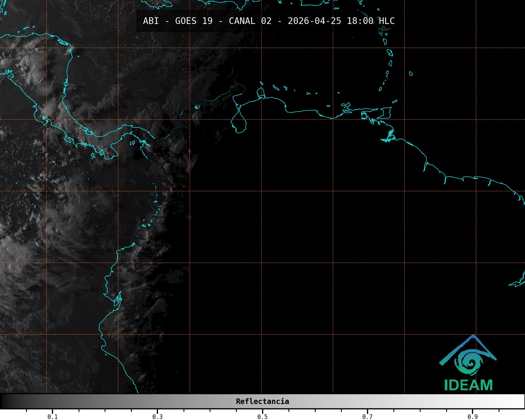
Task: Click the dark left end of colorbar
Action: pyautogui.click(x=5, y=401)
